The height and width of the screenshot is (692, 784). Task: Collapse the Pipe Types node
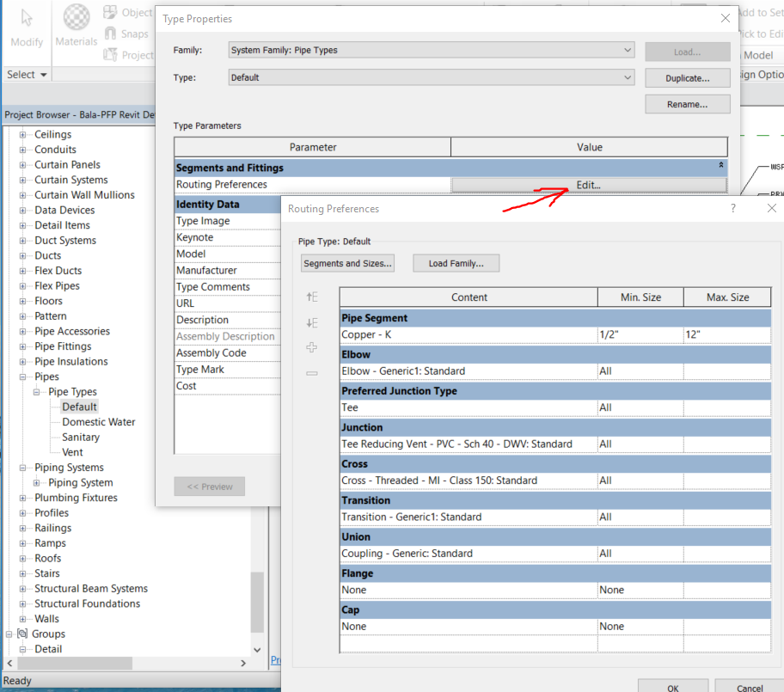36,392
